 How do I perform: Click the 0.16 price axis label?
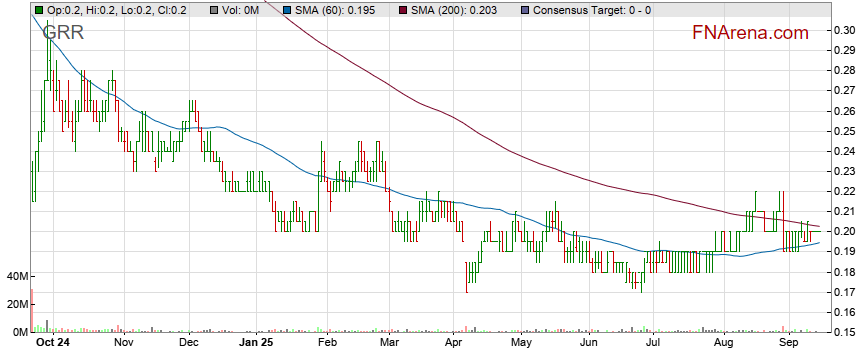tap(845, 312)
